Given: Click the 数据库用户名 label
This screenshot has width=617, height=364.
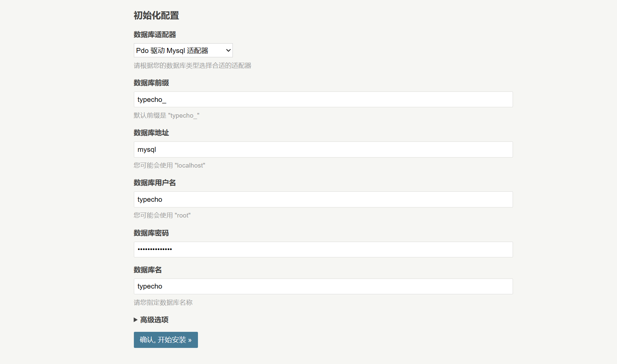Looking at the screenshot, I should (155, 183).
